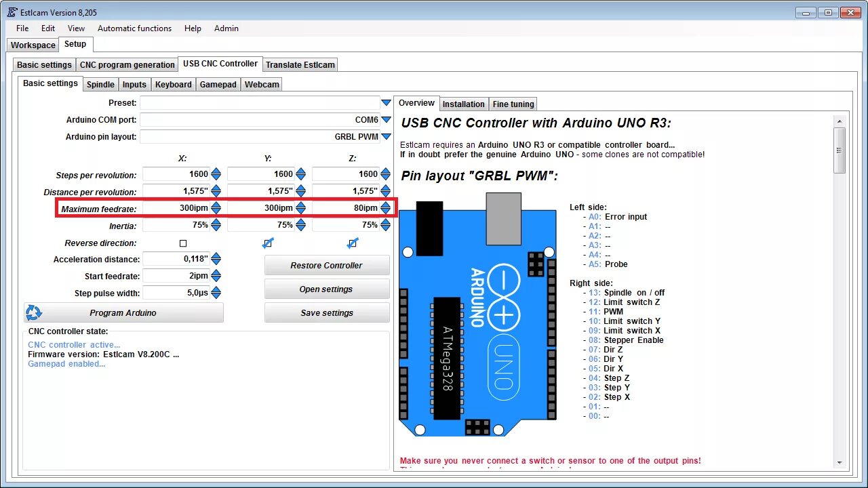This screenshot has height=488, width=868.
Task: Adjust X steps per revolution spinner
Action: coord(216,174)
